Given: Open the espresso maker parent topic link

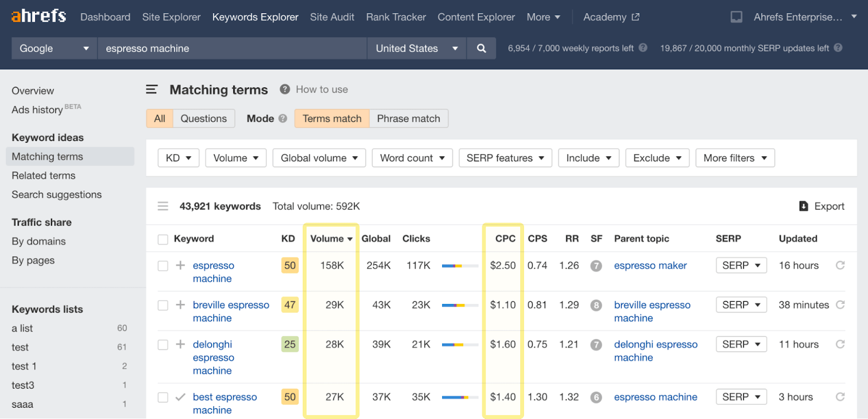Looking at the screenshot, I should click(x=650, y=265).
